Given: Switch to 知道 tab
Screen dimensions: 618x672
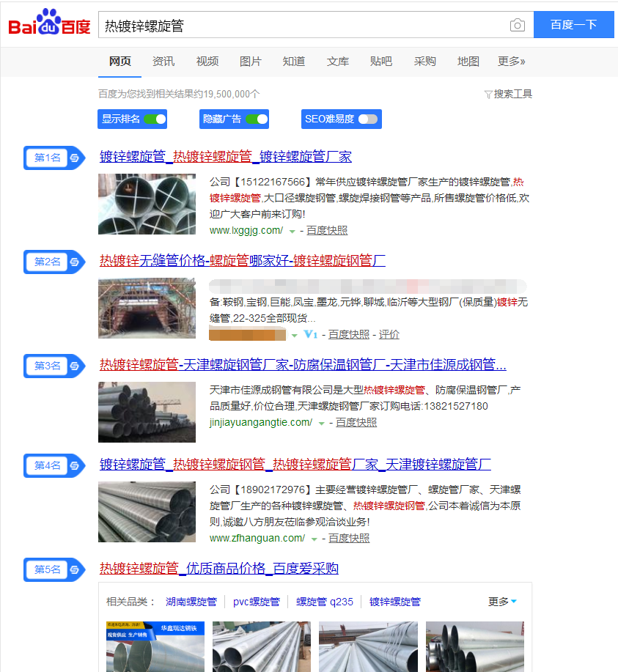Looking at the screenshot, I should (x=294, y=62).
